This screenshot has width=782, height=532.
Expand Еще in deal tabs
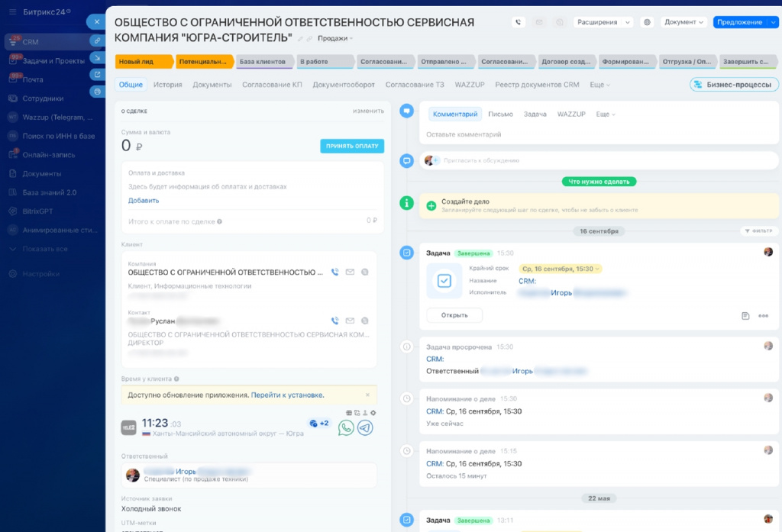coord(599,85)
